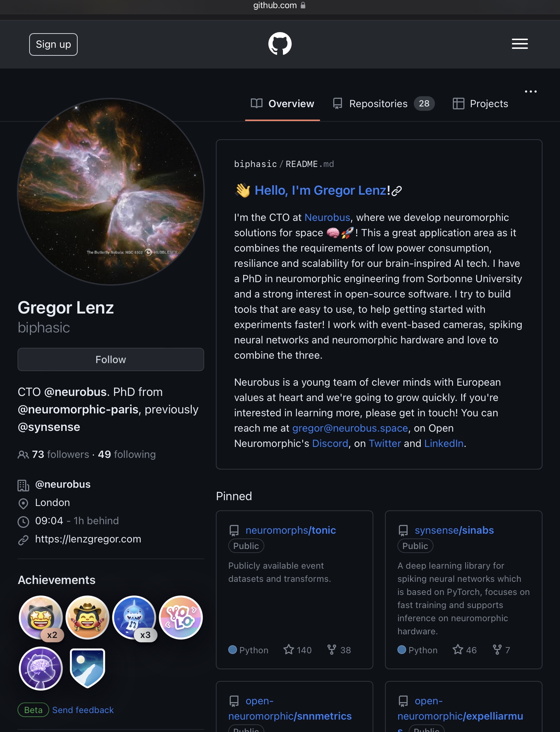Image resolution: width=560 pixels, height=732 pixels.
Task: Open the GitHub Octocat logo homepage
Action: pyautogui.click(x=280, y=44)
